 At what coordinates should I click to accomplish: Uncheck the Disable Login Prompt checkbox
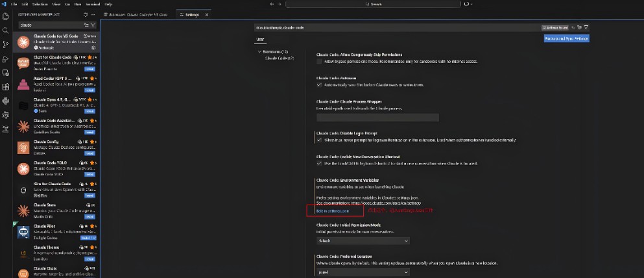(319, 140)
